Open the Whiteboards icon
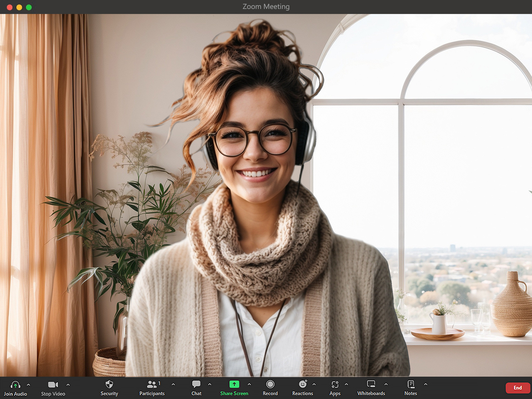This screenshot has height=399, width=532. tap(371, 384)
